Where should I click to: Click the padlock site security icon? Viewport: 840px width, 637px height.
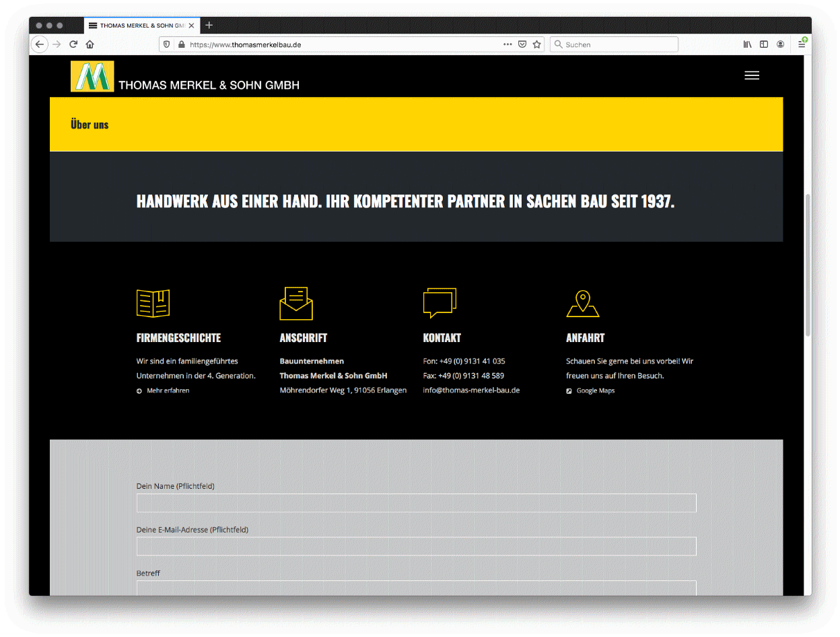(180, 44)
